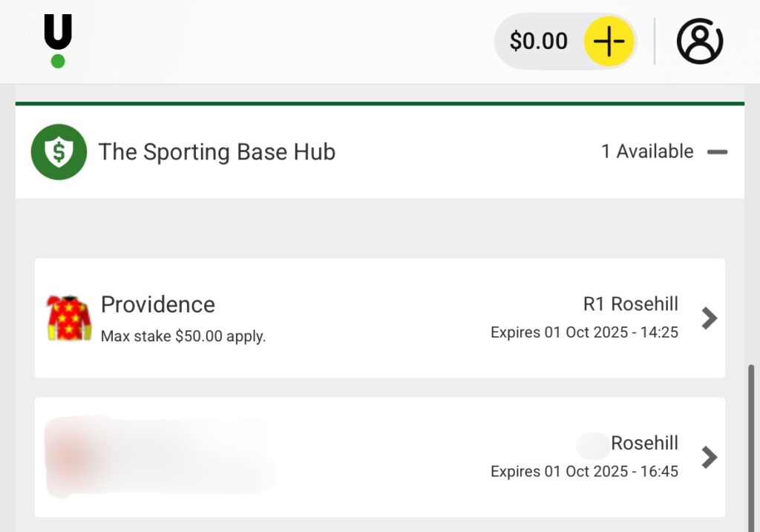This screenshot has height=532, width=760.
Task: Click the green shield dollar icon
Action: (59, 152)
